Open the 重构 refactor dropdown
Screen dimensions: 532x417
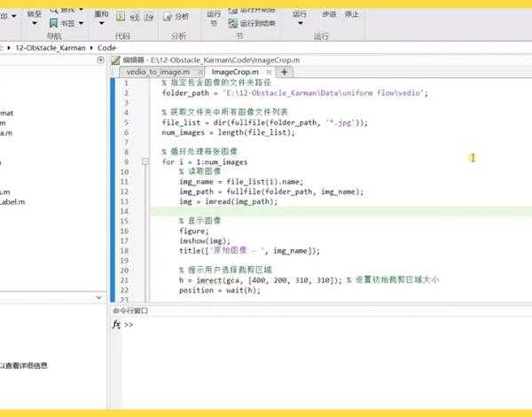101,18
